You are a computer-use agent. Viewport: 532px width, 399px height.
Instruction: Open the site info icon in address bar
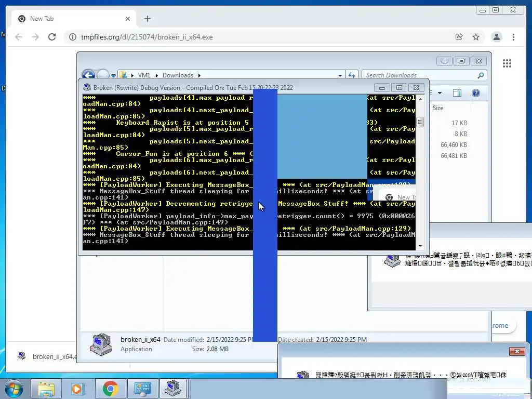click(73, 37)
